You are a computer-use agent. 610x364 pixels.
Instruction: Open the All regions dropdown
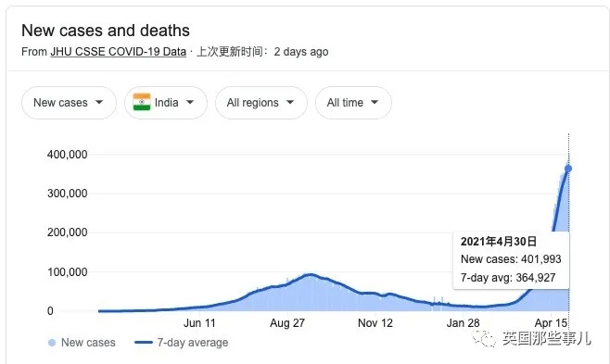tap(261, 103)
